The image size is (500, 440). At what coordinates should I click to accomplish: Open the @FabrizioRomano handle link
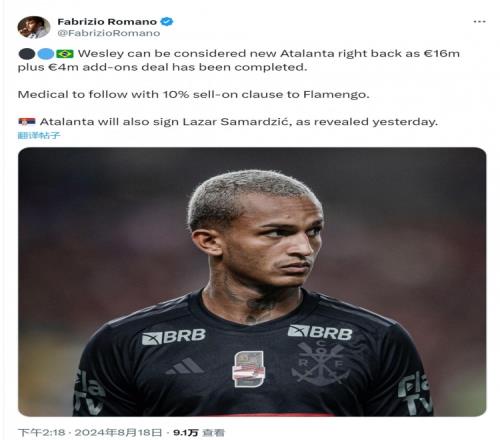point(109,33)
